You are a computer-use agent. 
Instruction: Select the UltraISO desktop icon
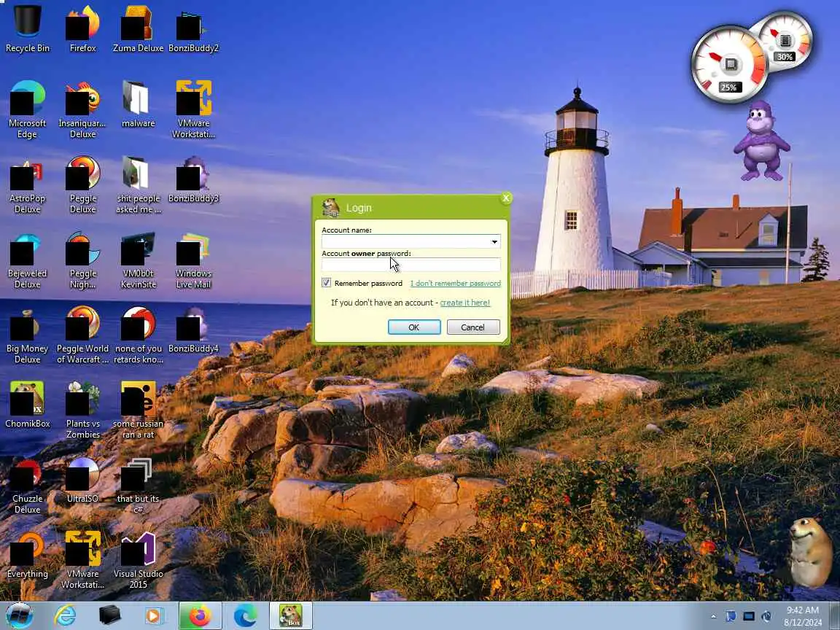pos(82,479)
